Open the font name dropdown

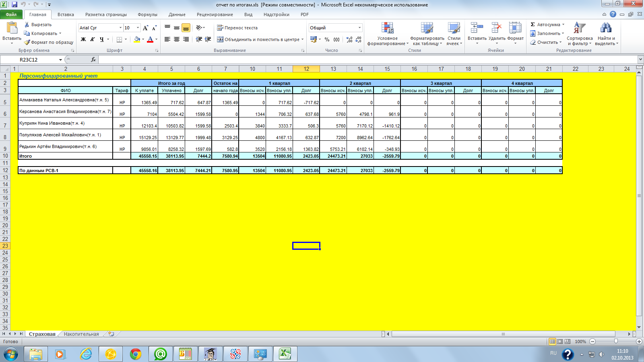pos(120,28)
